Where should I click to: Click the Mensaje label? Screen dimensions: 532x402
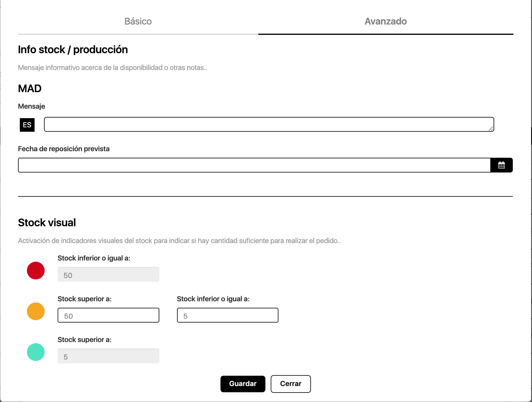32,106
